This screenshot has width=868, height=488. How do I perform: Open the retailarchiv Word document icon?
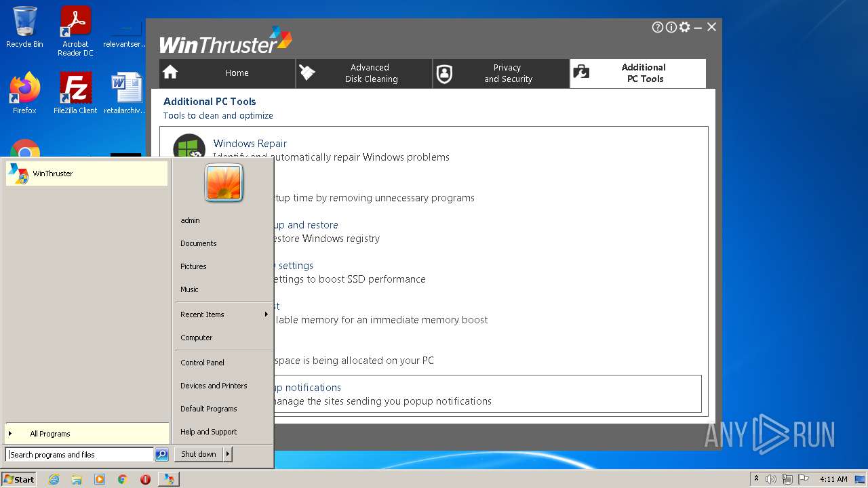pos(125,93)
